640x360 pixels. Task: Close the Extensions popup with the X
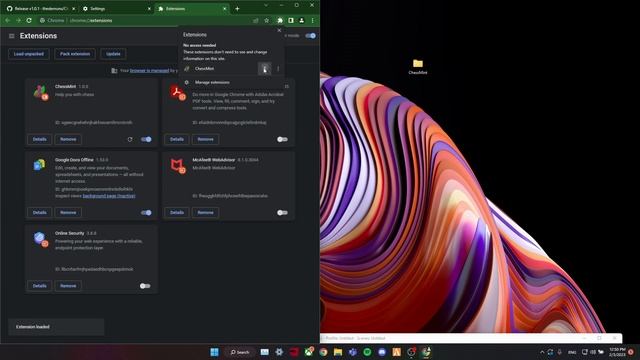tap(279, 30)
